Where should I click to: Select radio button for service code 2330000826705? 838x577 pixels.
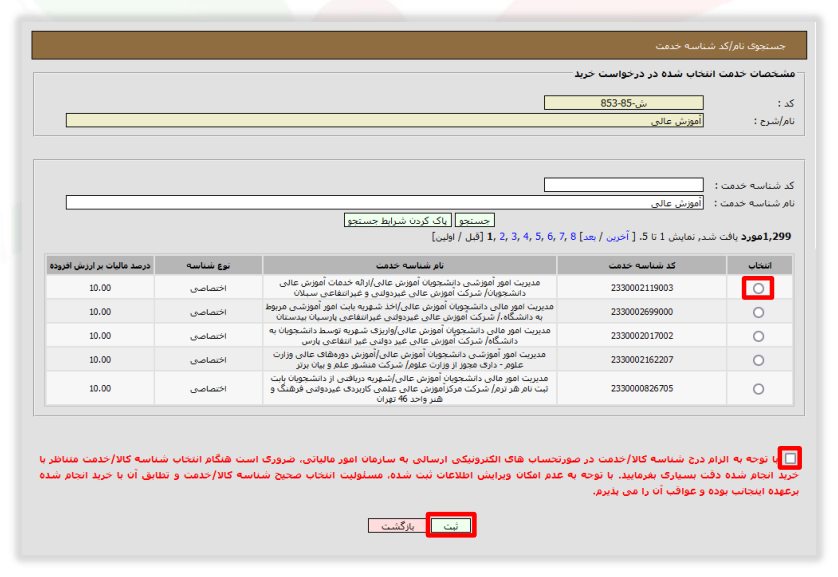[758, 389]
